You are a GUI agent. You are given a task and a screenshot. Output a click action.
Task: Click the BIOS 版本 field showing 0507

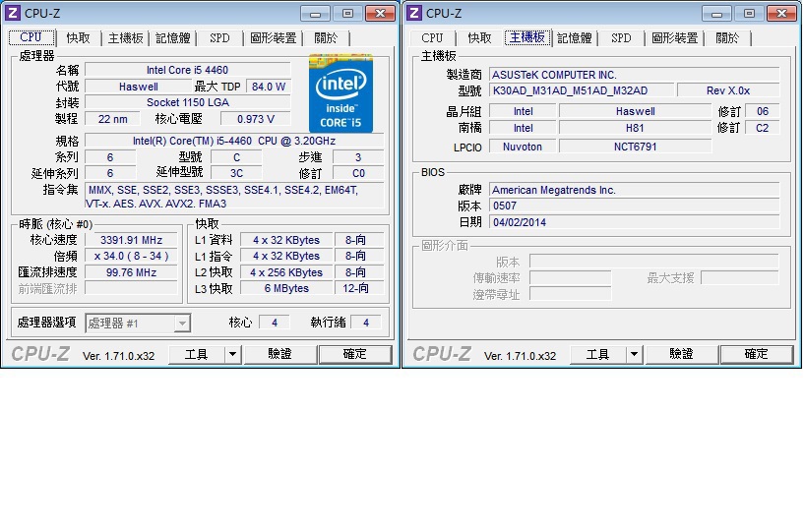pyautogui.click(x=633, y=207)
